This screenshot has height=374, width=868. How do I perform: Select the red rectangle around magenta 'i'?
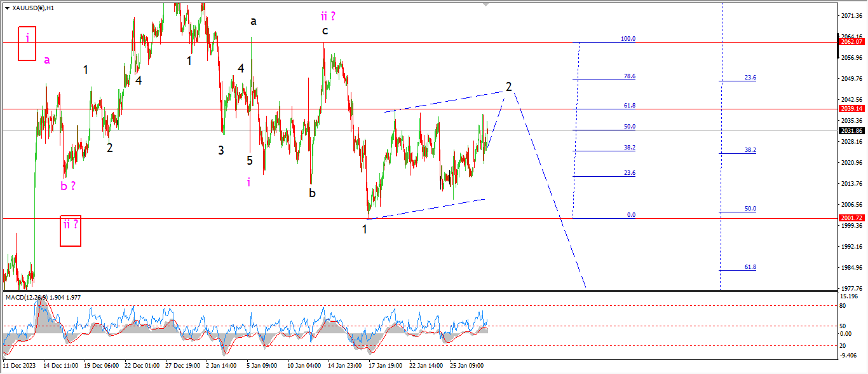click(x=27, y=44)
